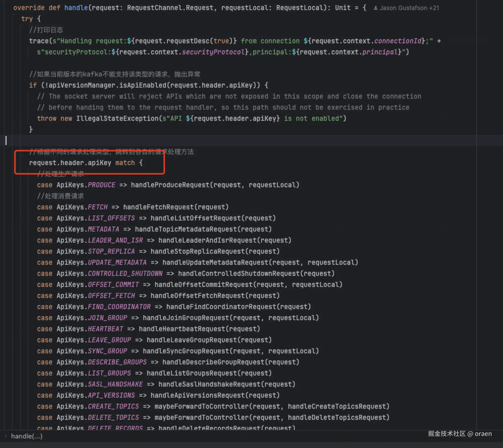Click the isApiEnabled method call
The image size is (503, 448).
tap(143, 85)
